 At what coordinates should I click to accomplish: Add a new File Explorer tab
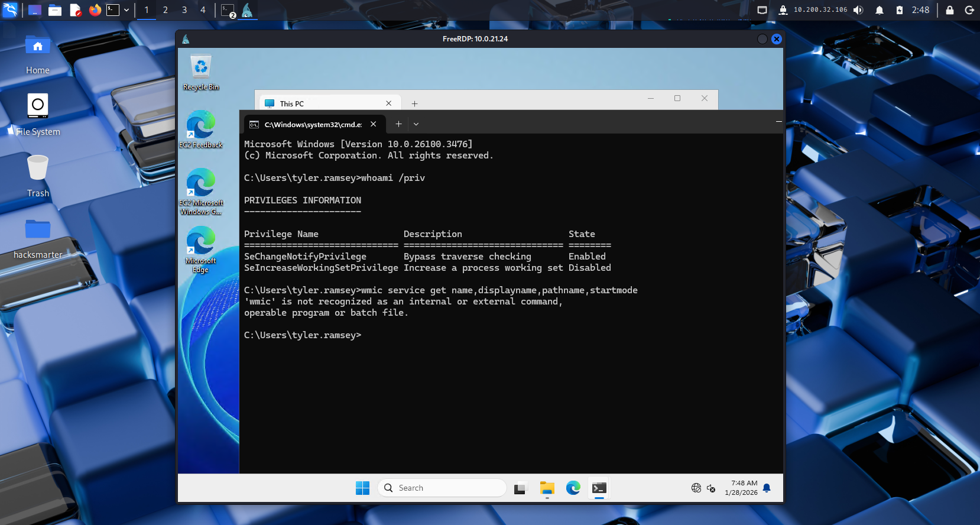tap(414, 103)
